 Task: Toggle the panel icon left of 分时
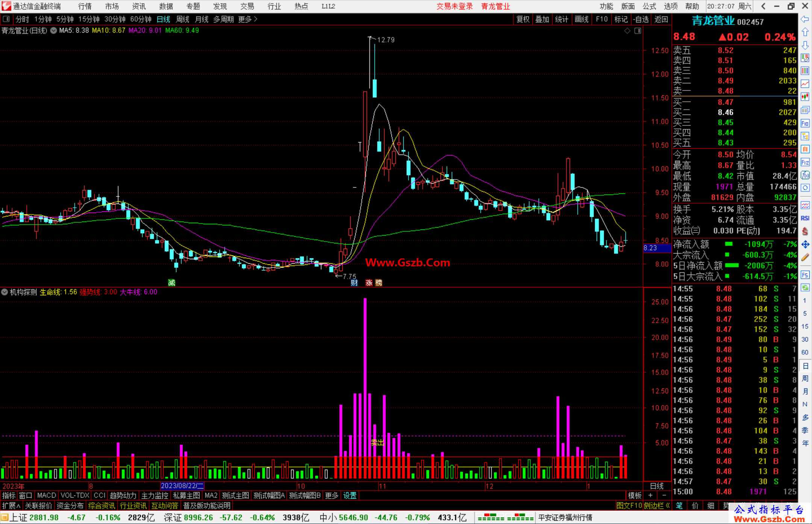[6, 19]
